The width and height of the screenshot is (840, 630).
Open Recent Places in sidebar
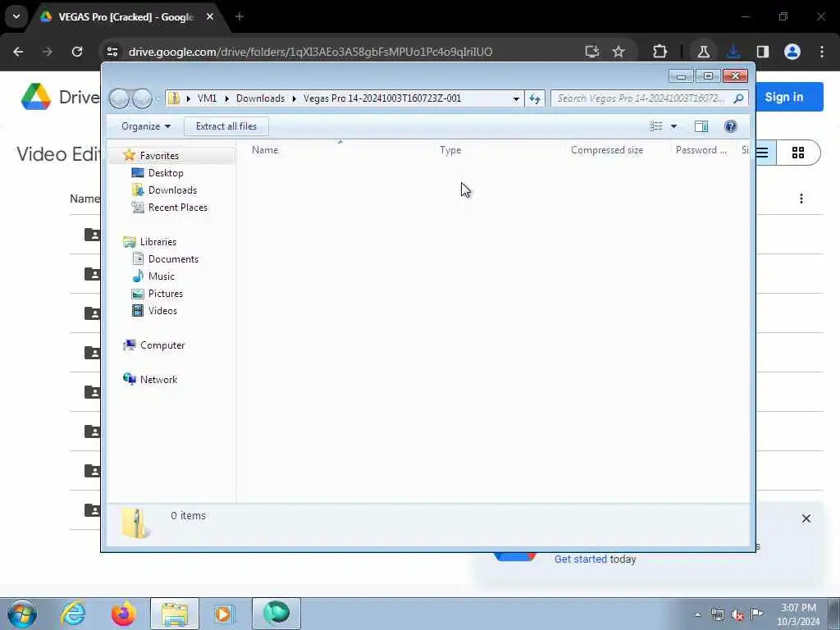click(x=178, y=208)
